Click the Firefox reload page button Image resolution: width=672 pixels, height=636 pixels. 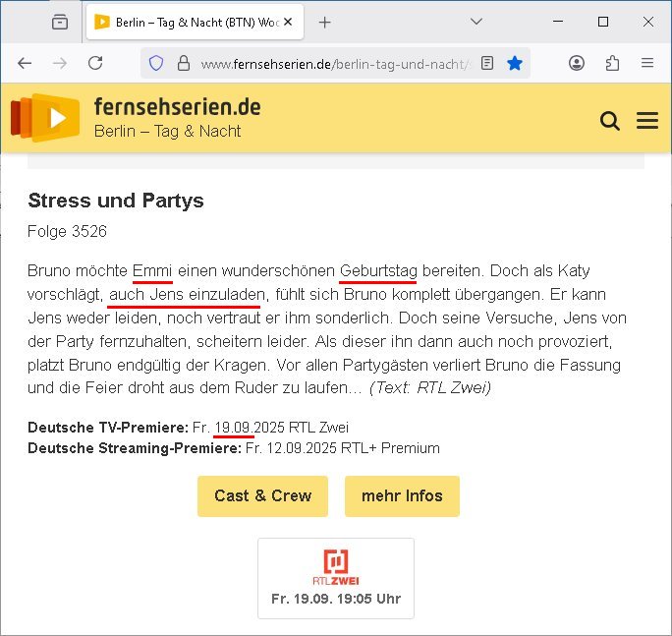95,63
